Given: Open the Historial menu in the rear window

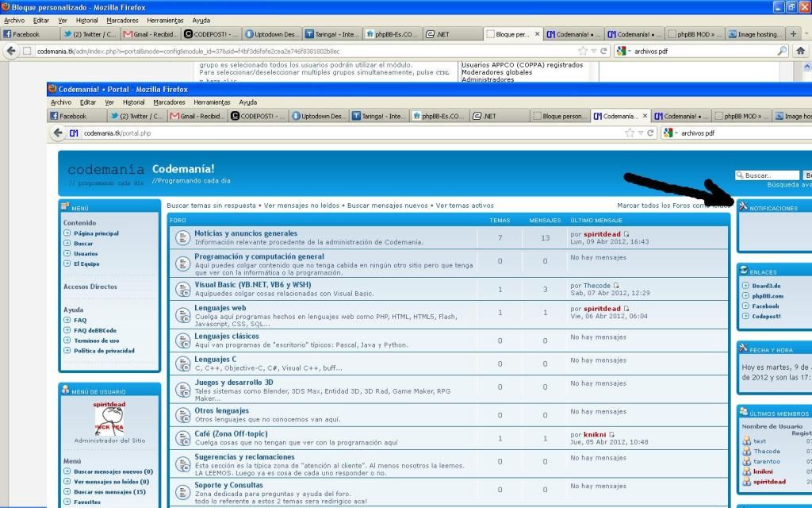Looking at the screenshot, I should [86, 21].
